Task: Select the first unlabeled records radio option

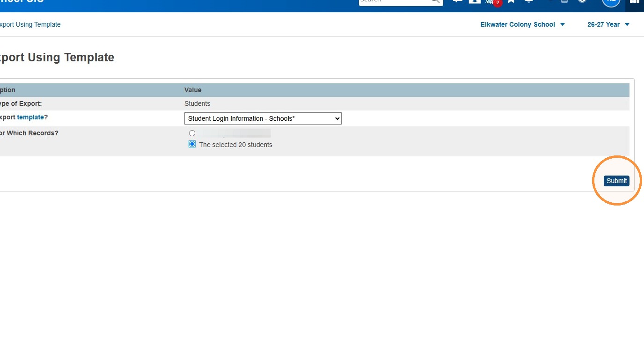Action: click(192, 133)
